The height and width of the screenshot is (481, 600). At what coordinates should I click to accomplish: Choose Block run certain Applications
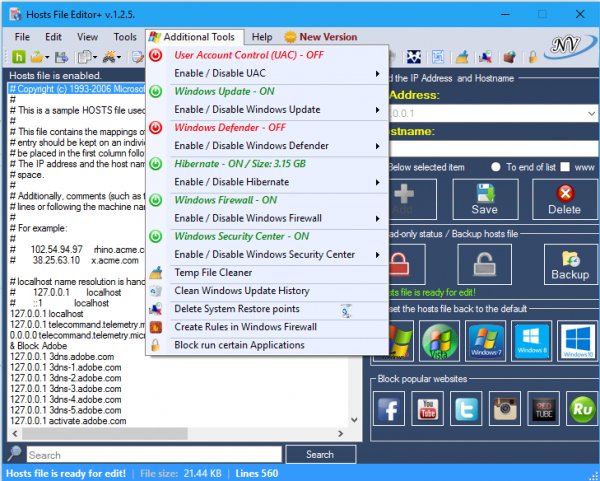tap(268, 345)
